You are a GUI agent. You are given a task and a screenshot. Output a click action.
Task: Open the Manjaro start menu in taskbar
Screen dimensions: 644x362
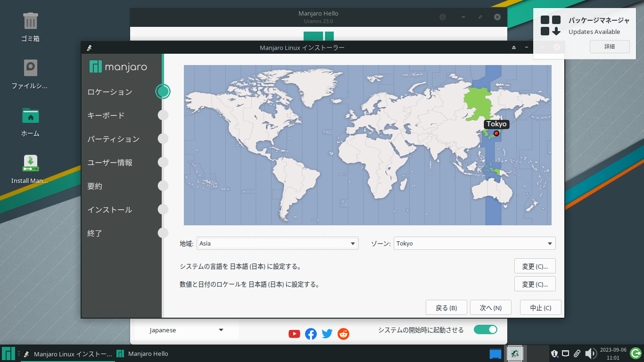click(8, 354)
